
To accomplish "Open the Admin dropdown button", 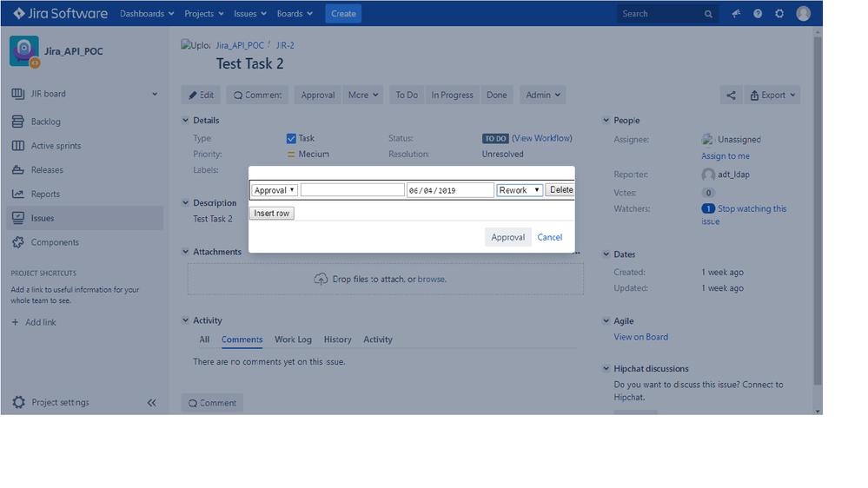I will coord(542,96).
